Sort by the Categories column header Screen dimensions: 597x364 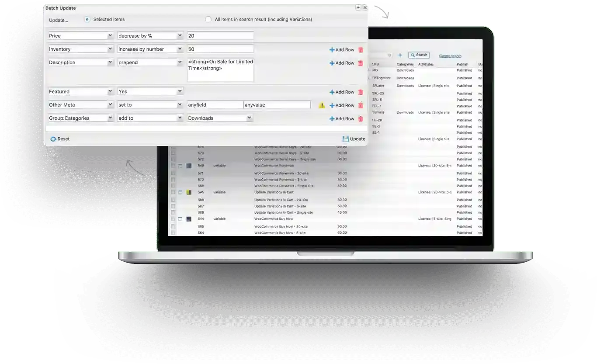405,64
